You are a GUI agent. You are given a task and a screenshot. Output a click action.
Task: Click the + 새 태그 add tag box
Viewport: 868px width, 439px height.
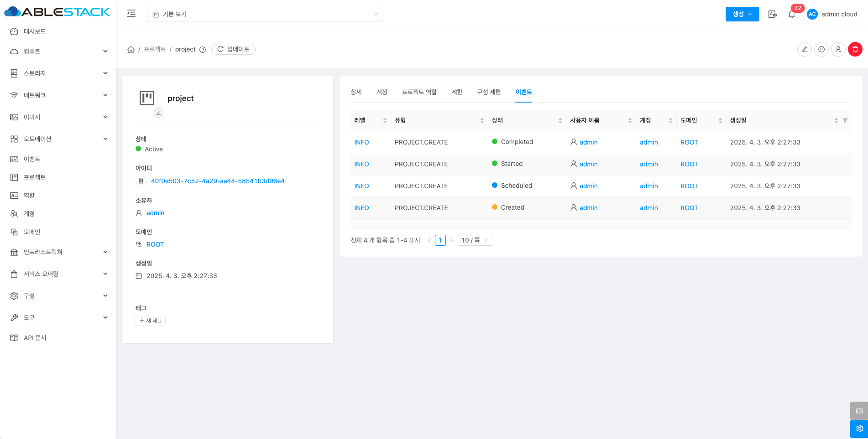coord(151,321)
